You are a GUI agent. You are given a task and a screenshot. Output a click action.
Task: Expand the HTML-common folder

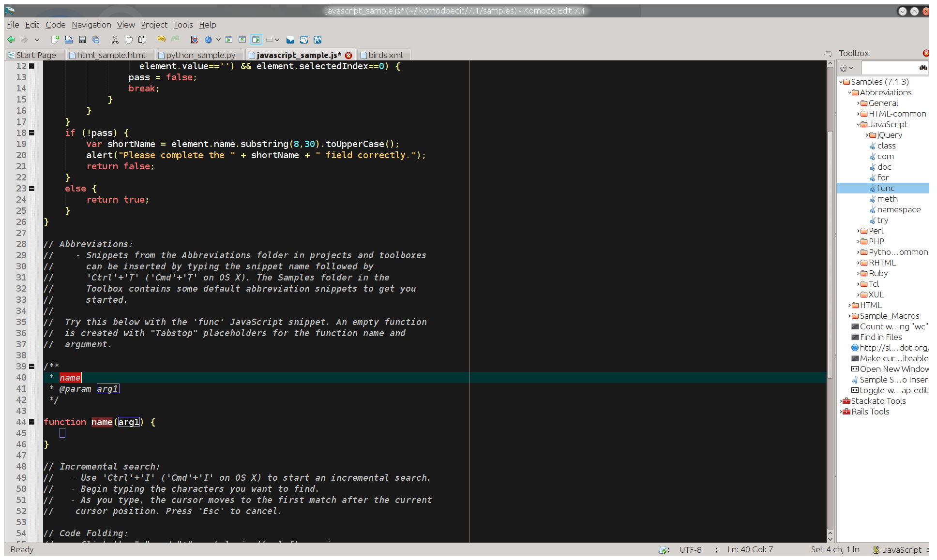coord(859,114)
